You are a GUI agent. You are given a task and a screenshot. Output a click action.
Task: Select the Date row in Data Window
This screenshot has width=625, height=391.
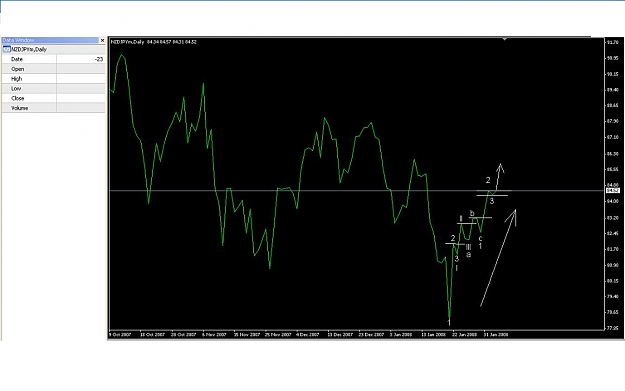point(53,59)
